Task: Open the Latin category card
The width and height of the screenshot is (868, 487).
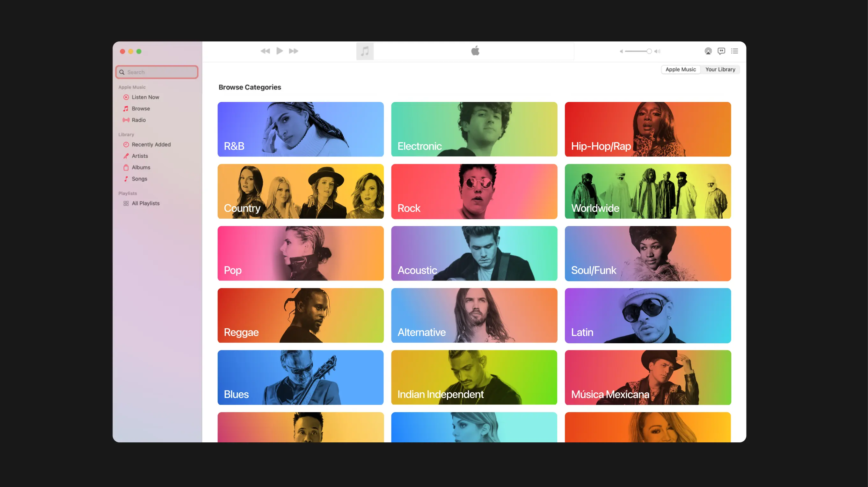Action: (x=648, y=315)
